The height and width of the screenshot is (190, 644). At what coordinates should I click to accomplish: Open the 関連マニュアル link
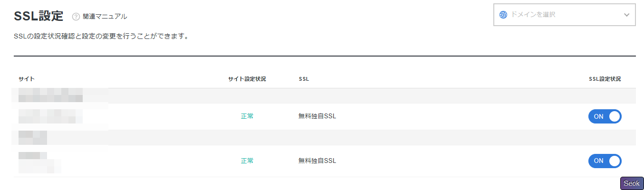105,17
